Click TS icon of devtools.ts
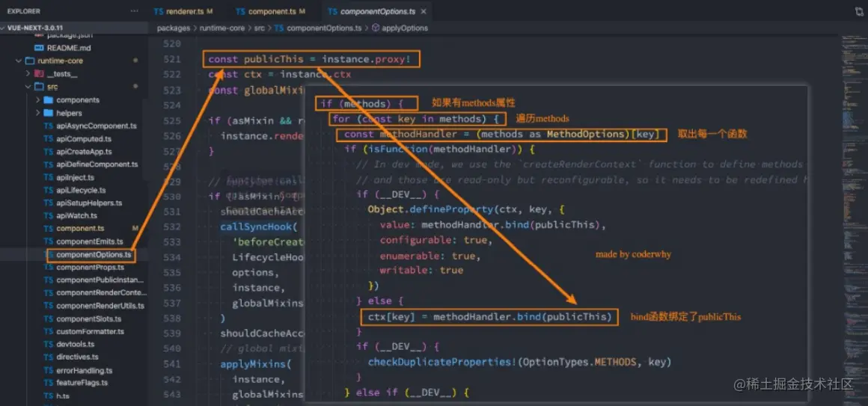Viewport: 868px width, 406px height. 48,344
